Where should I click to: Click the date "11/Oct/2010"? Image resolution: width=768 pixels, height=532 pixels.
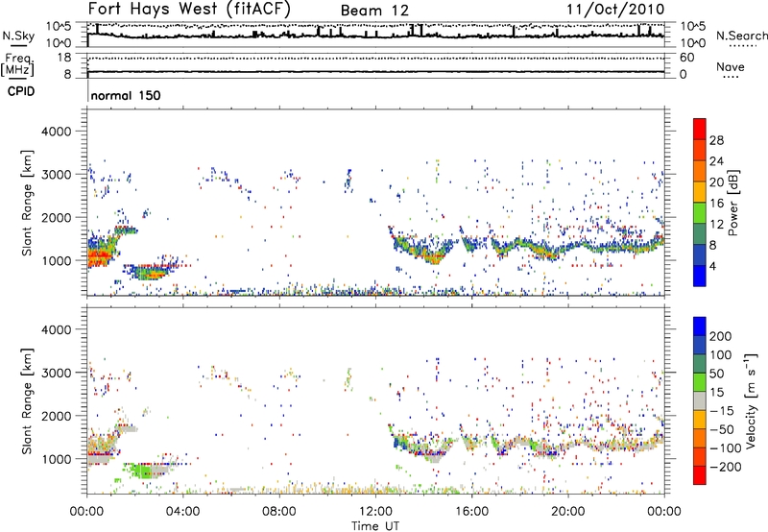615,10
